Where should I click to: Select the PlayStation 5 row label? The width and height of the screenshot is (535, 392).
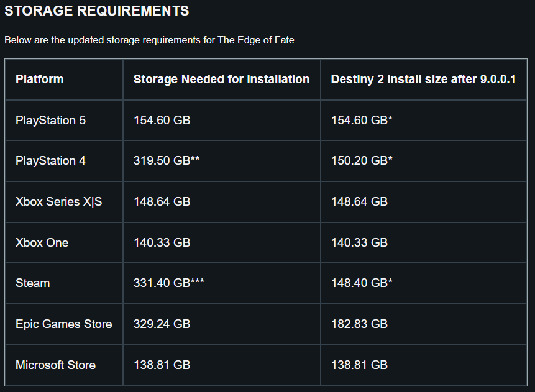click(50, 120)
